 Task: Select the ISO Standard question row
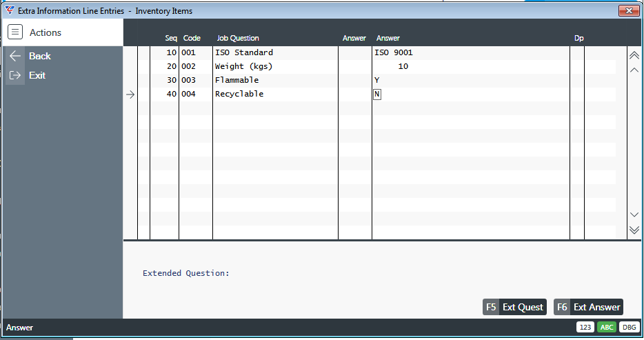click(244, 52)
